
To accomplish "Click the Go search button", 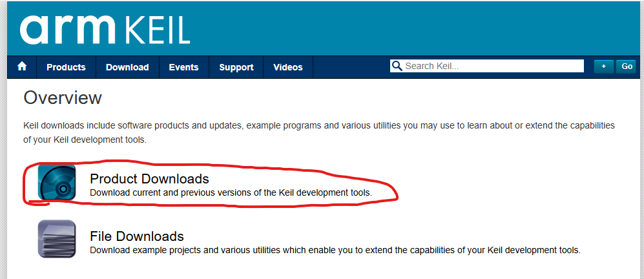I will click(627, 67).
